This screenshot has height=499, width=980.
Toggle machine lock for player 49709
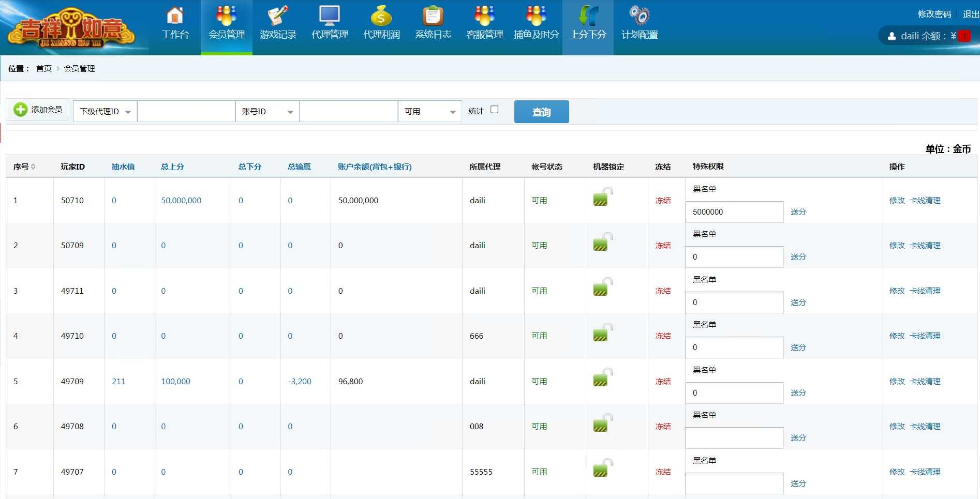point(602,379)
